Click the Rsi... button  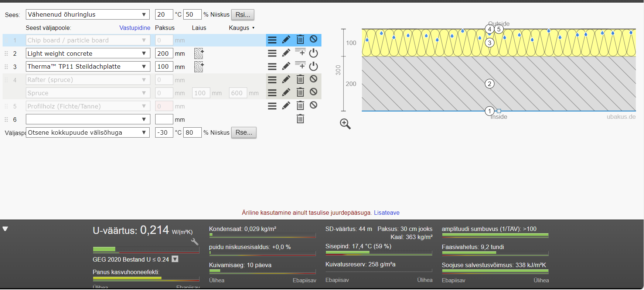tap(243, 14)
